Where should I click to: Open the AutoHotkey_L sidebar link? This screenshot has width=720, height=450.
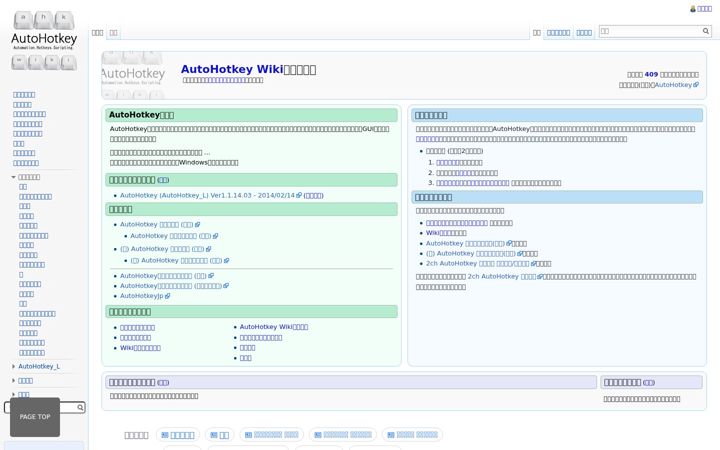[x=39, y=366]
